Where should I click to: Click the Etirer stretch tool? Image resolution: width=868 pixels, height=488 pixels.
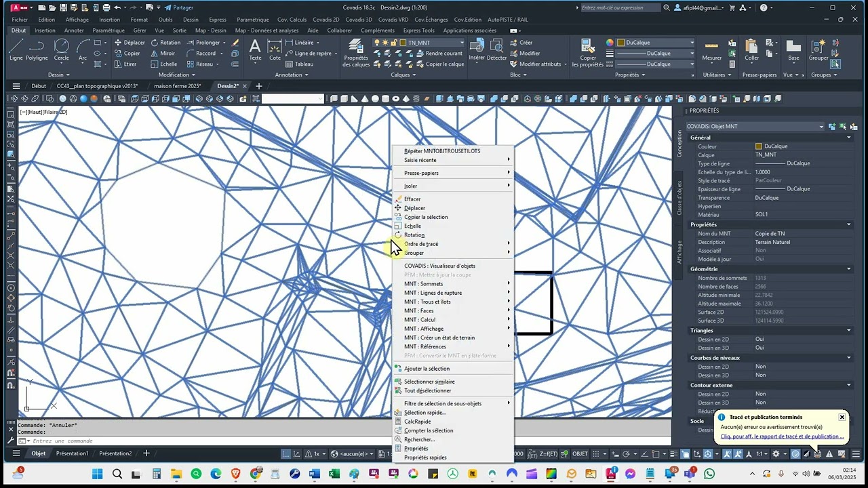(125, 64)
